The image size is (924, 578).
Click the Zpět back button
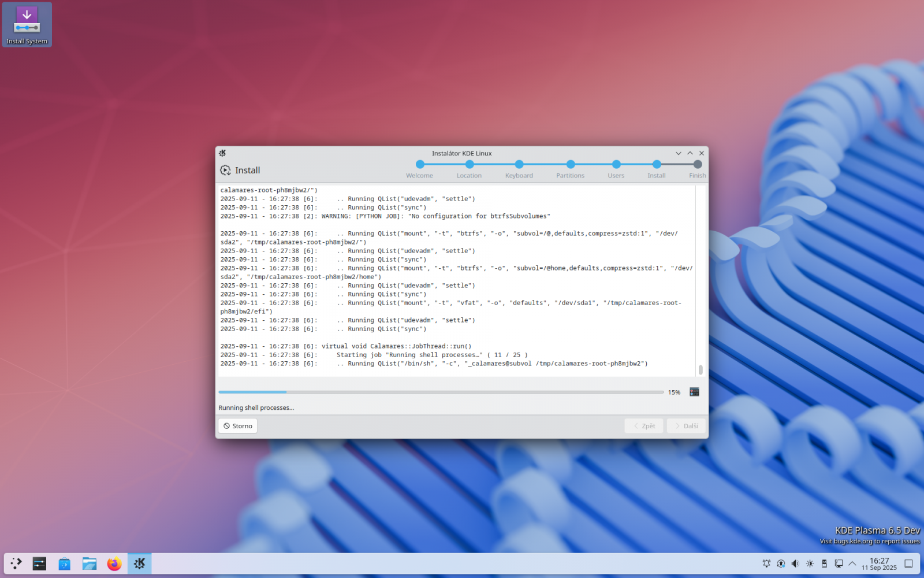point(644,426)
